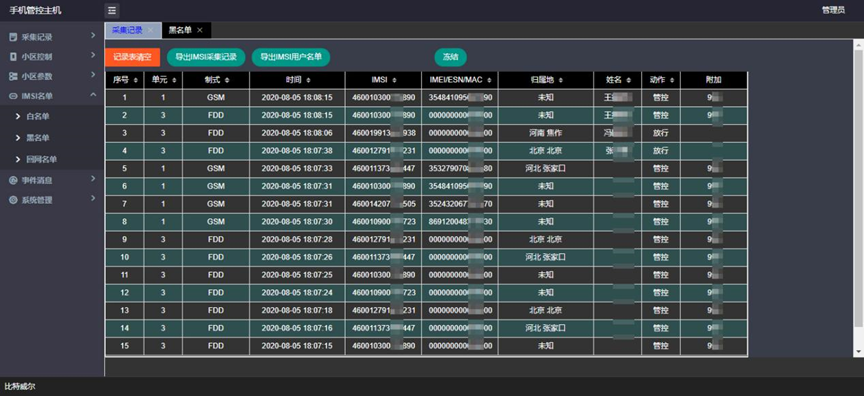Click row number 12 cell

pyautogui.click(x=125, y=292)
